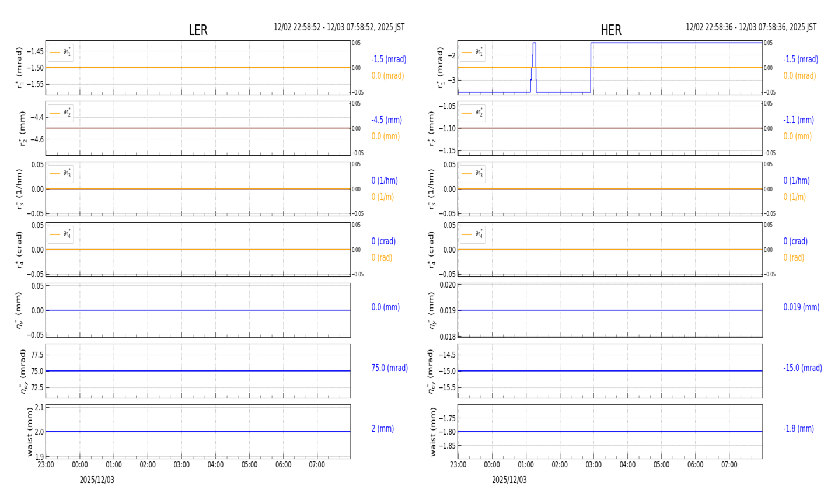Select the 0 (1/m) value beside LER
The height and width of the screenshot is (504, 824).
(x=382, y=197)
